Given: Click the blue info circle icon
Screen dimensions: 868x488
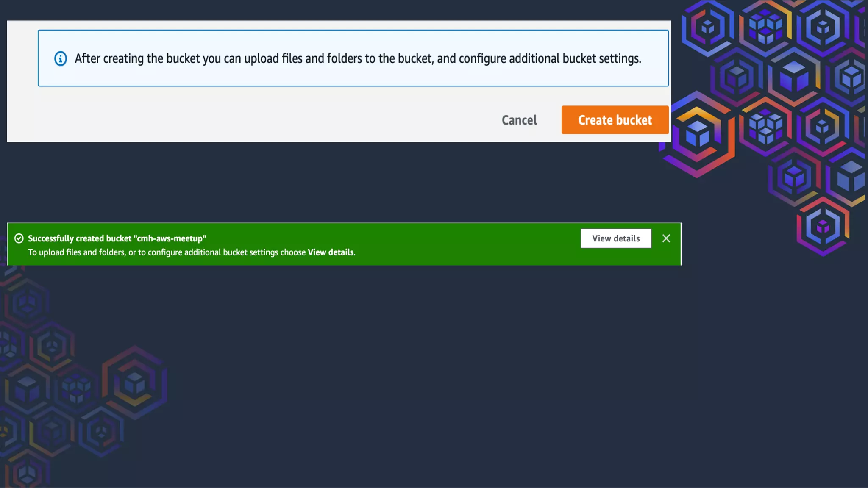Looking at the screenshot, I should [x=61, y=58].
